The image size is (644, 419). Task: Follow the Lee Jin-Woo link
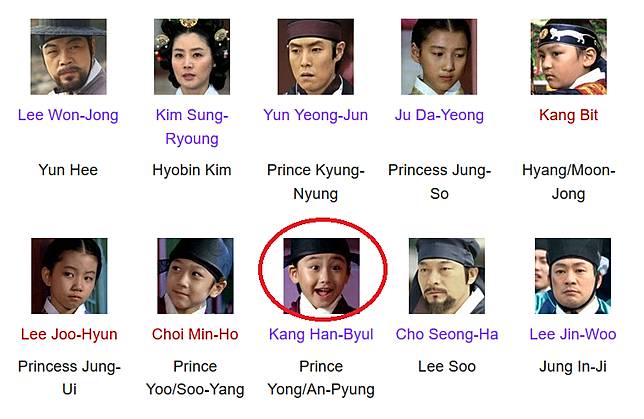pos(573,334)
